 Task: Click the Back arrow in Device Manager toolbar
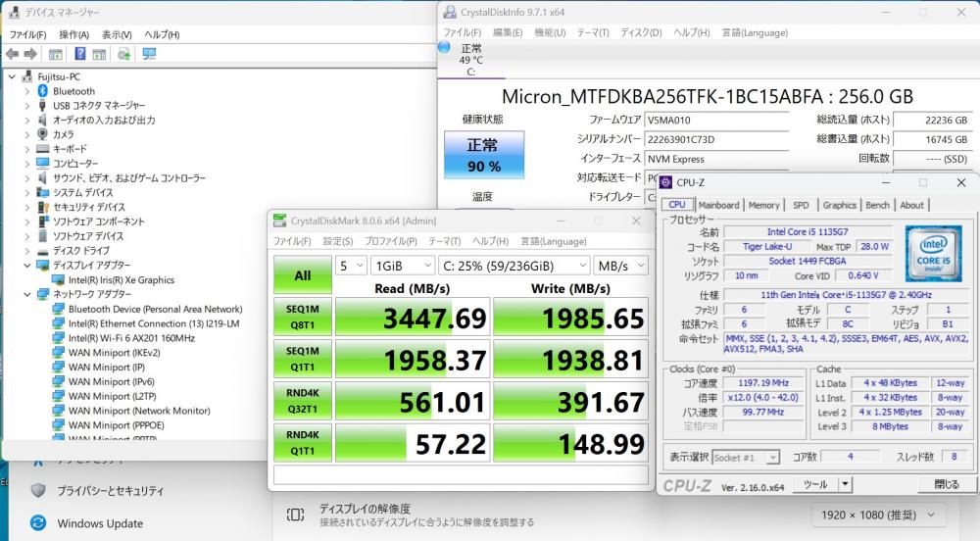tap(12, 54)
